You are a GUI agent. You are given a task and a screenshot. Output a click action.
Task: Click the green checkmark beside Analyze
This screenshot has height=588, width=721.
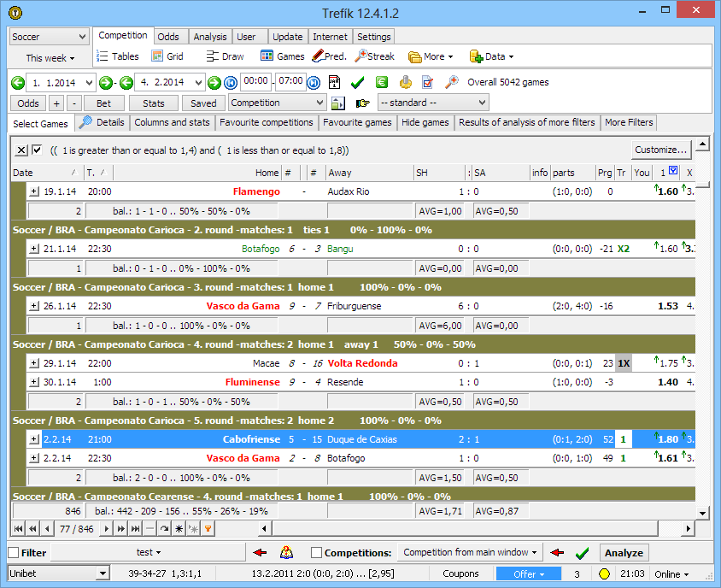click(x=582, y=553)
